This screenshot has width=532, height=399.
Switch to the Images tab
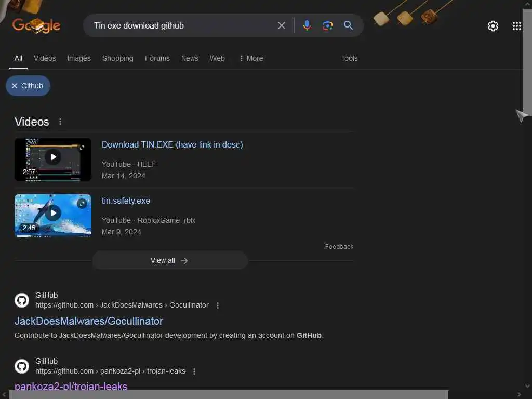point(79,58)
